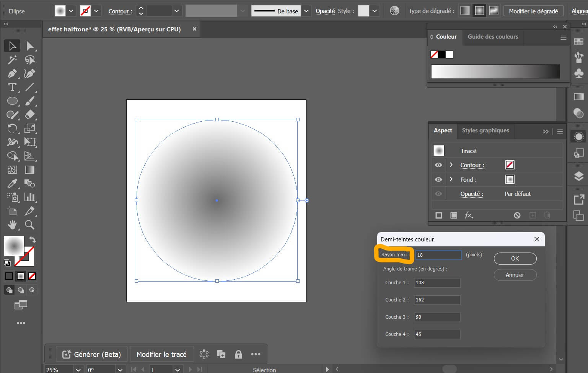Open the fill color dropdown in control bar
This screenshot has height=373, width=588.
point(71,11)
